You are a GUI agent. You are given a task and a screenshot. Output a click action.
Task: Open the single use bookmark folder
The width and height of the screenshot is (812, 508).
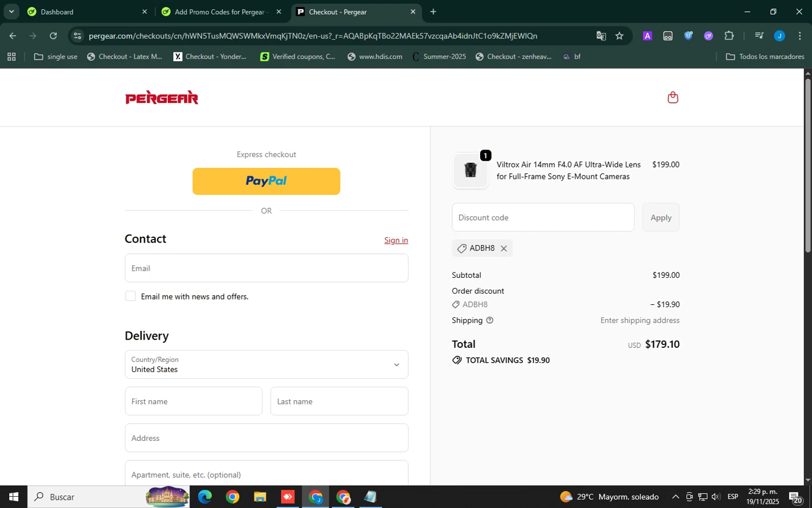(x=56, y=57)
